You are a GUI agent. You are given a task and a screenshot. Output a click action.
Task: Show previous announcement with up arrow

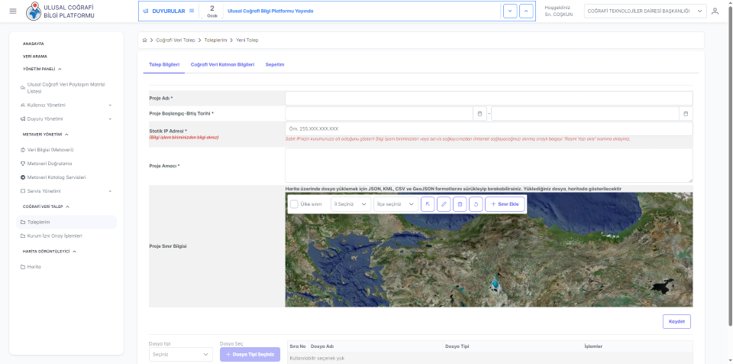pos(526,11)
